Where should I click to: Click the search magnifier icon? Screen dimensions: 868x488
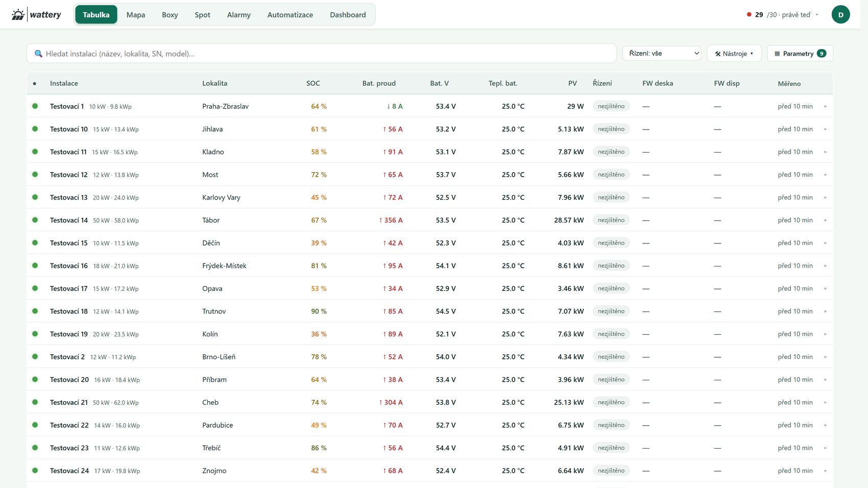click(x=38, y=54)
